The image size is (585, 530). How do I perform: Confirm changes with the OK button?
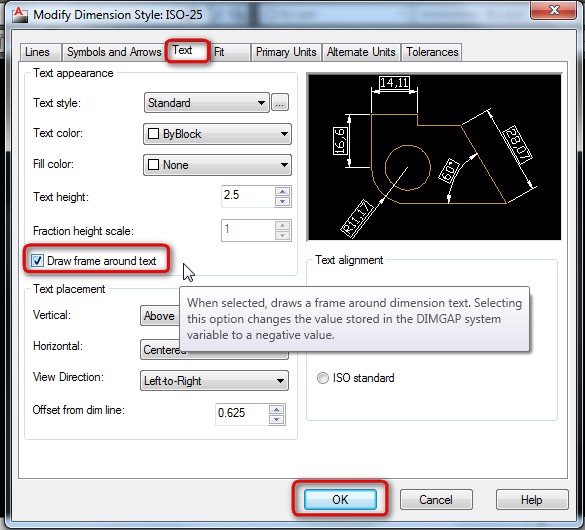340,499
